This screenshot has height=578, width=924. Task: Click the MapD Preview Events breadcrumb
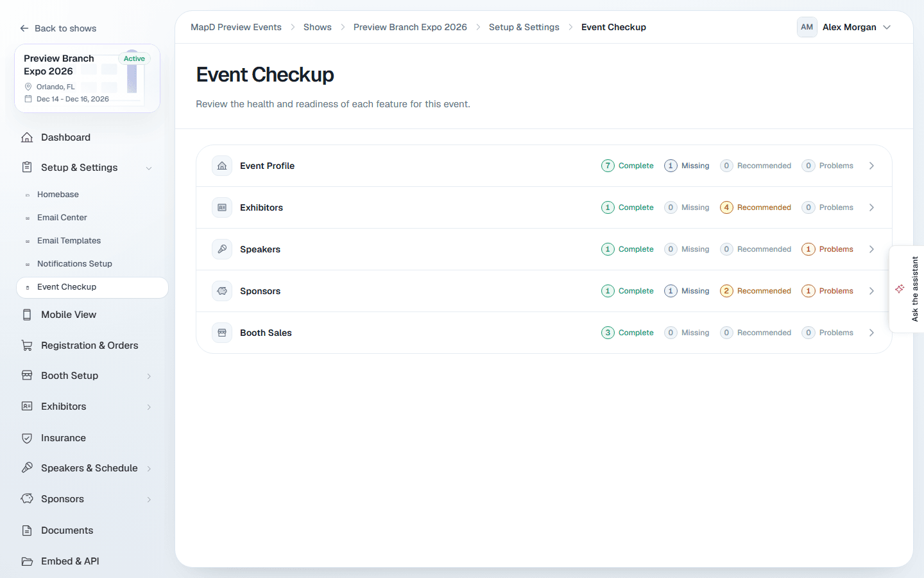click(236, 27)
